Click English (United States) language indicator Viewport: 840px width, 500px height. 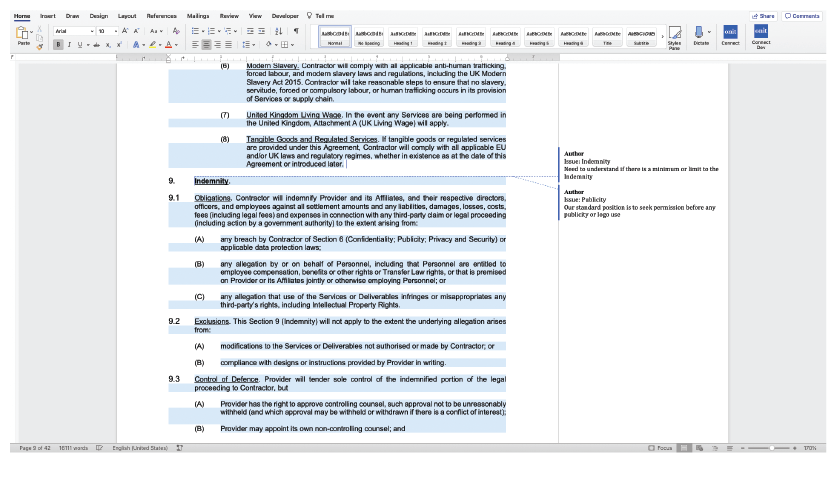click(140, 448)
